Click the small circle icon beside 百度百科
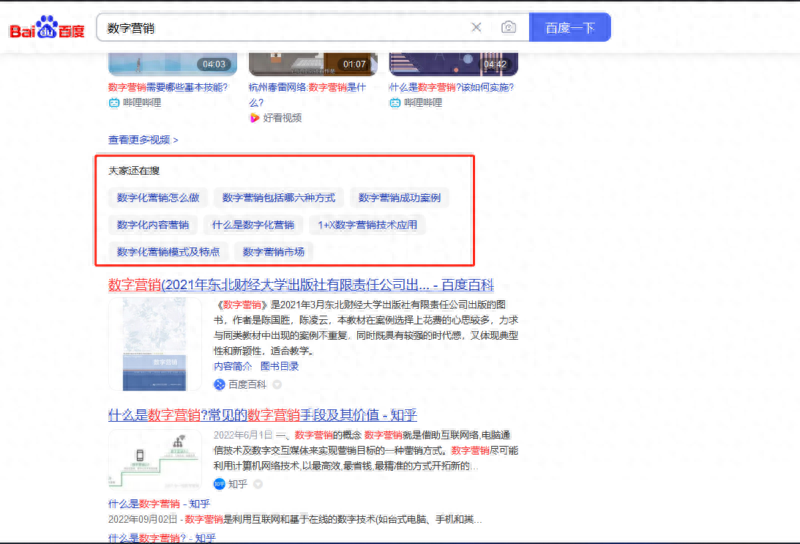Image resolution: width=800 pixels, height=544 pixels. [x=277, y=384]
